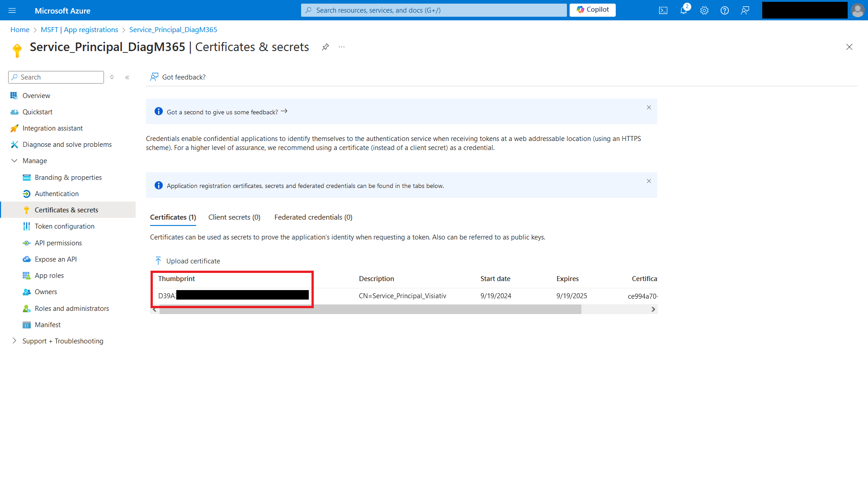The width and height of the screenshot is (868, 488).
Task: Click the top resource search field
Action: [434, 10]
